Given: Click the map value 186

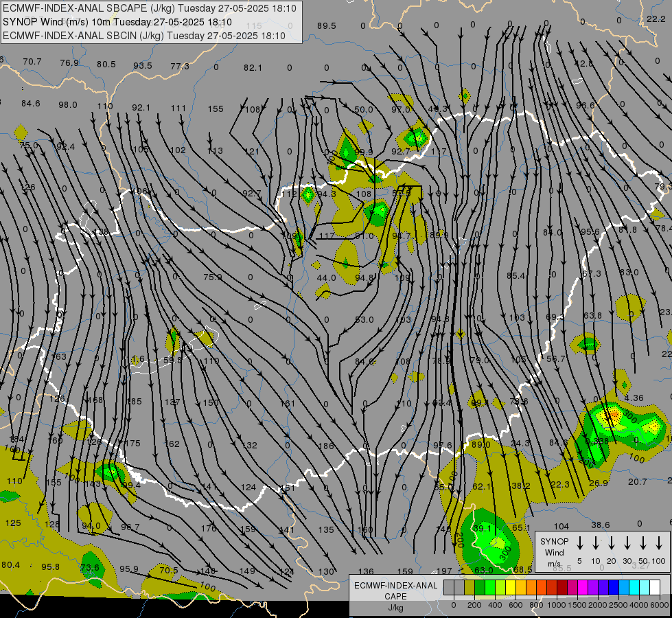Looking at the screenshot, I should [x=326, y=446].
